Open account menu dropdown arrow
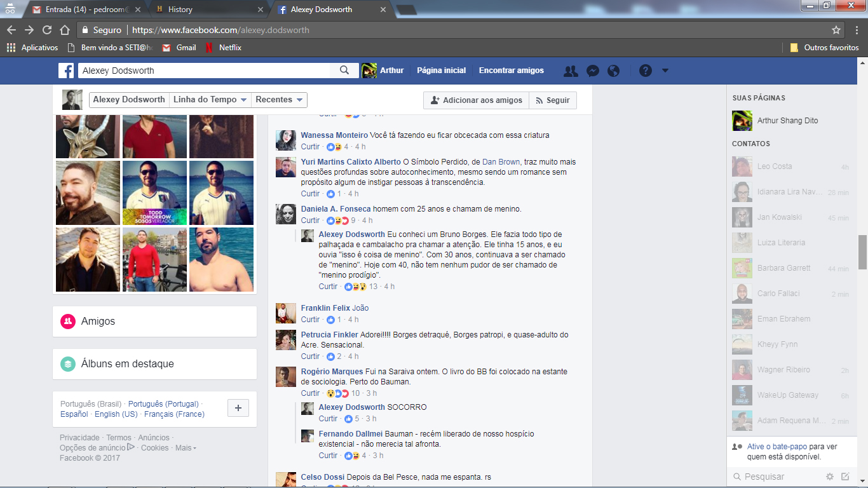 [x=665, y=71]
